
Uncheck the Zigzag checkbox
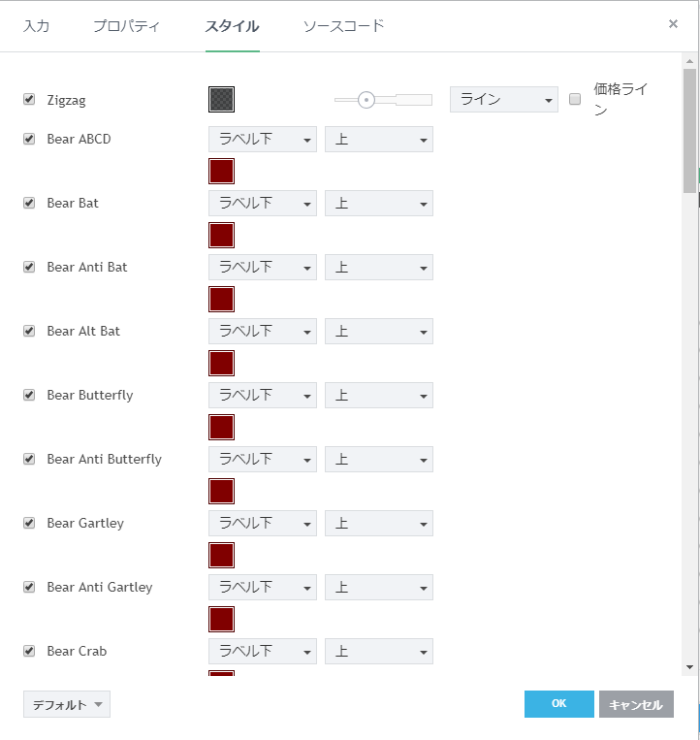tap(29, 99)
